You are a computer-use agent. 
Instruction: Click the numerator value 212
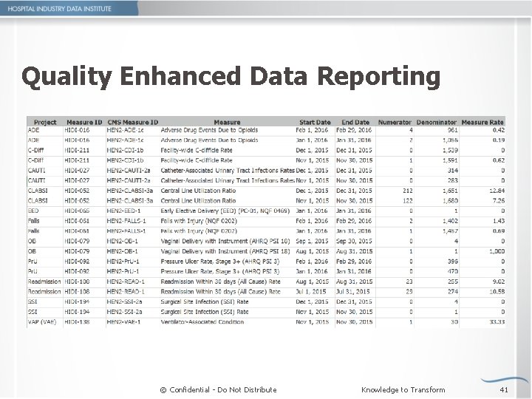coord(407,191)
